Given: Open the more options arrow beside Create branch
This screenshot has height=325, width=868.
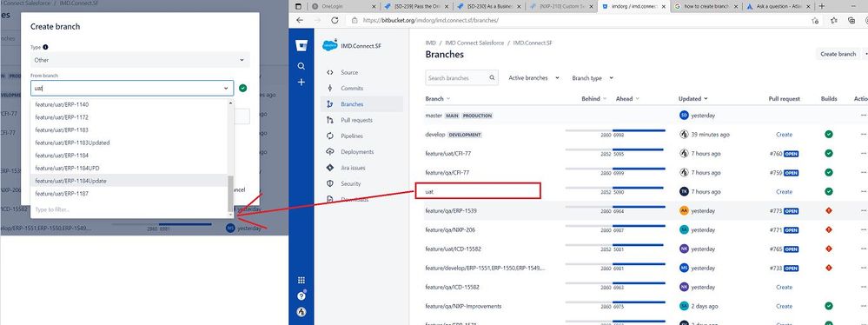Looking at the screenshot, I should (x=865, y=54).
